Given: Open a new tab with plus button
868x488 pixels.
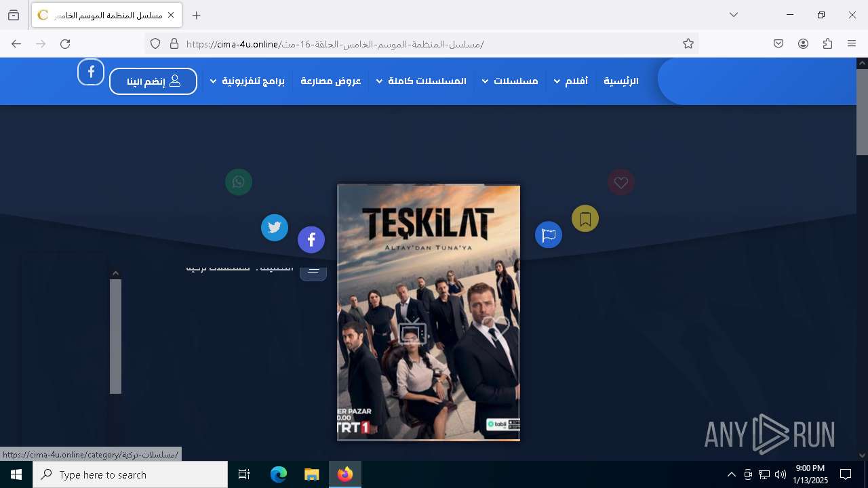Looking at the screenshot, I should pyautogui.click(x=197, y=15).
